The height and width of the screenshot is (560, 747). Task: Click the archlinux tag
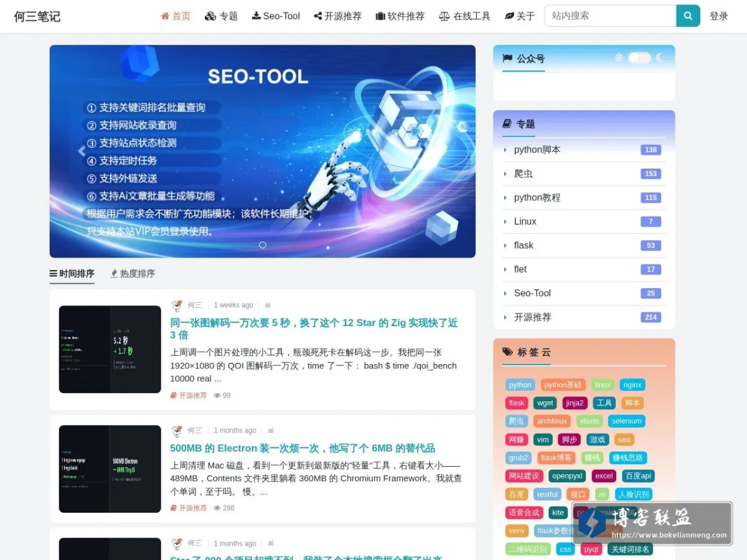pos(552,421)
